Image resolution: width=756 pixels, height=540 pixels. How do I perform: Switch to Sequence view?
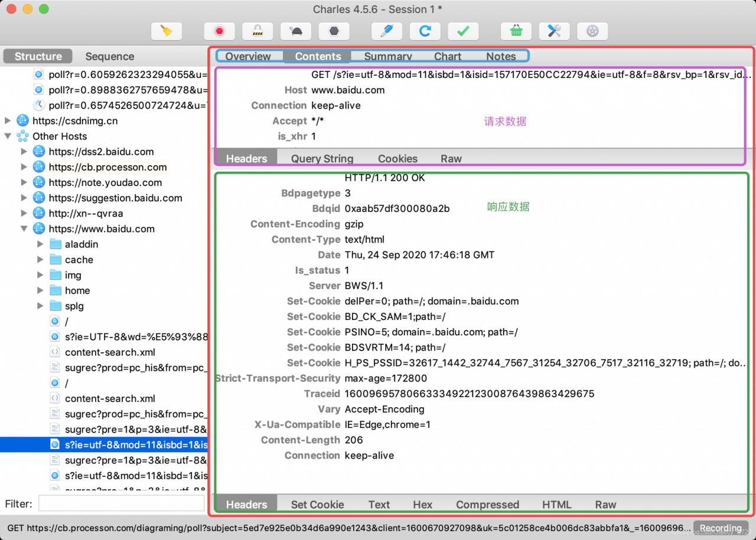[110, 57]
